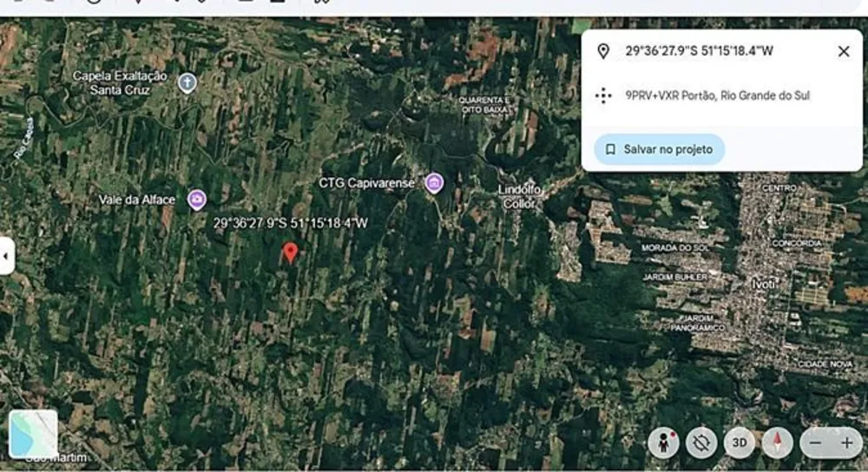The width and height of the screenshot is (868, 472).
Task: Click the MORADA DO SOL neighborhood label
Action: tap(674, 248)
